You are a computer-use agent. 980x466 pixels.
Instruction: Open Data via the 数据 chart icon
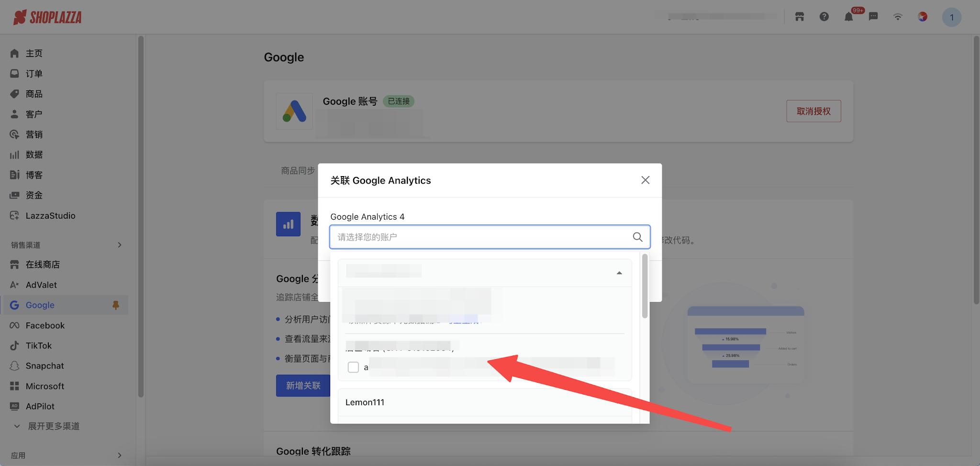tap(14, 155)
